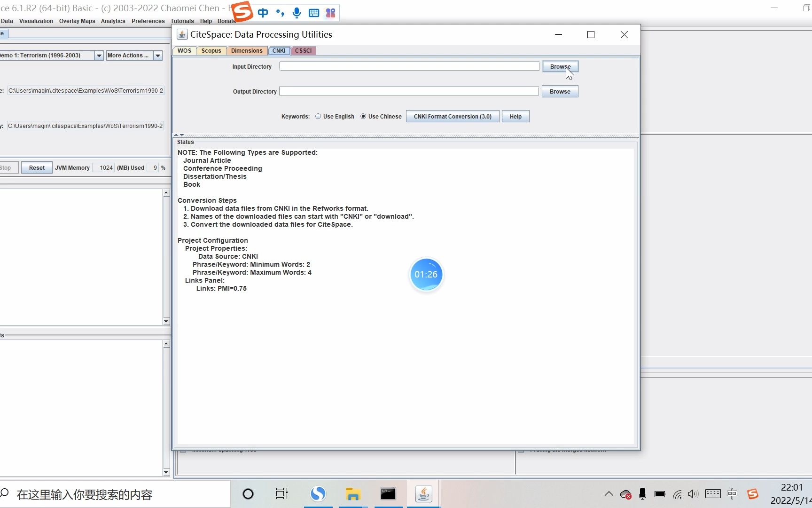Click the cloud sync error tray icon
Viewport: 812px width, 508px height.
coord(625,494)
